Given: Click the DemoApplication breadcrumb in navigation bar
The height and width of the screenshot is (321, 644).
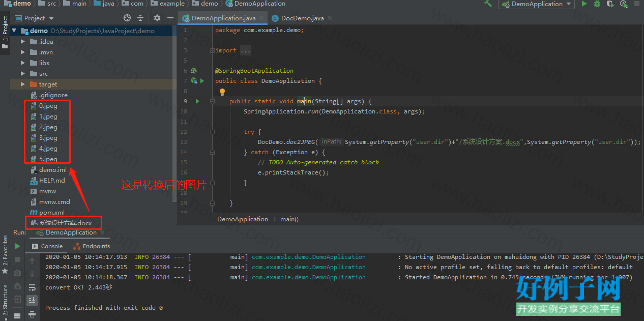Looking at the screenshot, I should tap(256, 4).
